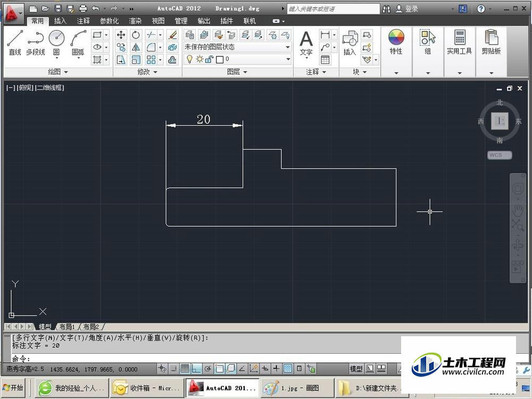
Task: Expand the Annotation (注释) panel
Action: [316, 72]
